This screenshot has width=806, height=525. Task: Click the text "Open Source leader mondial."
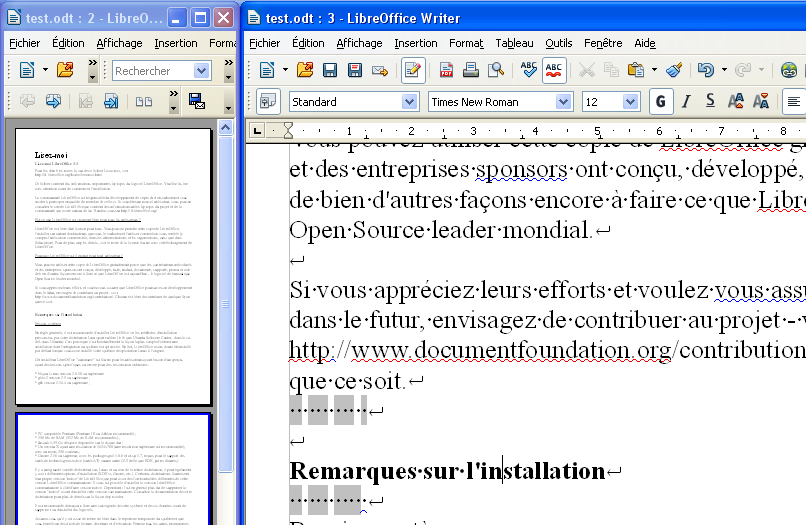click(441, 230)
